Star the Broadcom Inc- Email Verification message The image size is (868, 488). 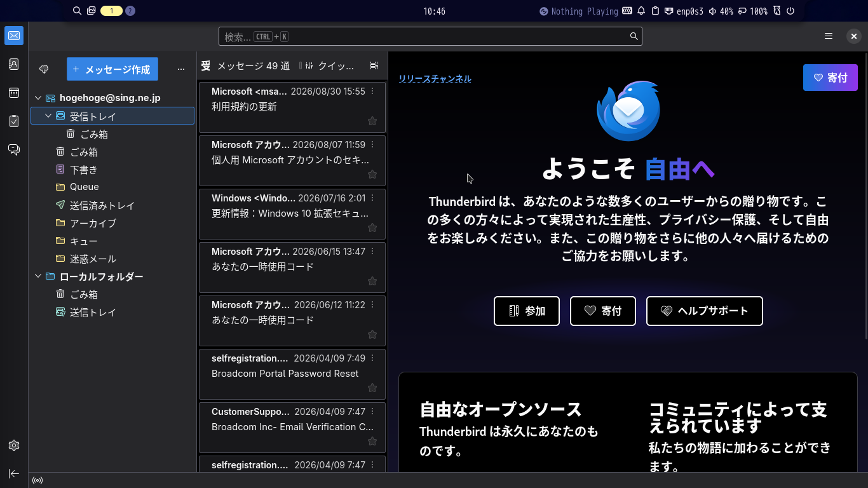(x=372, y=441)
